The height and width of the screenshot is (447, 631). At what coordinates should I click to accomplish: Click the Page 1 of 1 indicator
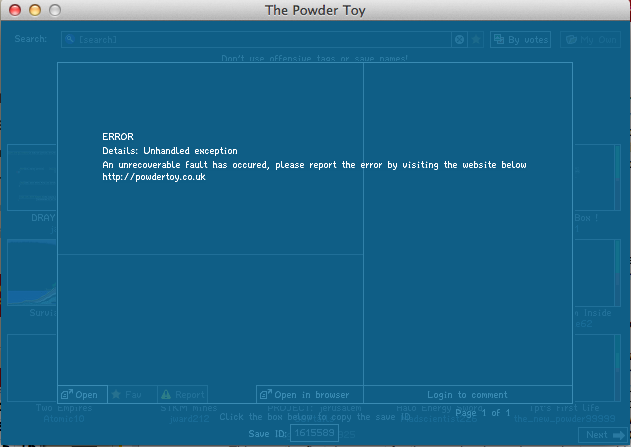(x=483, y=413)
